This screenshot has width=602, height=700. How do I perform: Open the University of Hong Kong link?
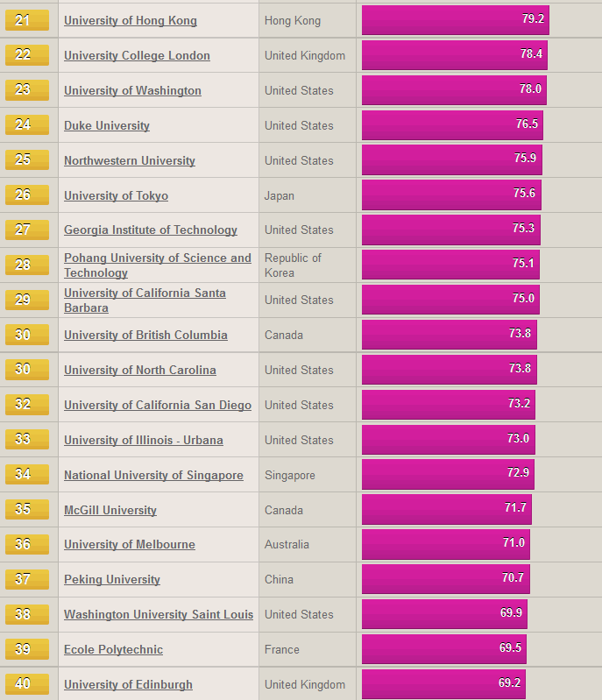(x=131, y=20)
